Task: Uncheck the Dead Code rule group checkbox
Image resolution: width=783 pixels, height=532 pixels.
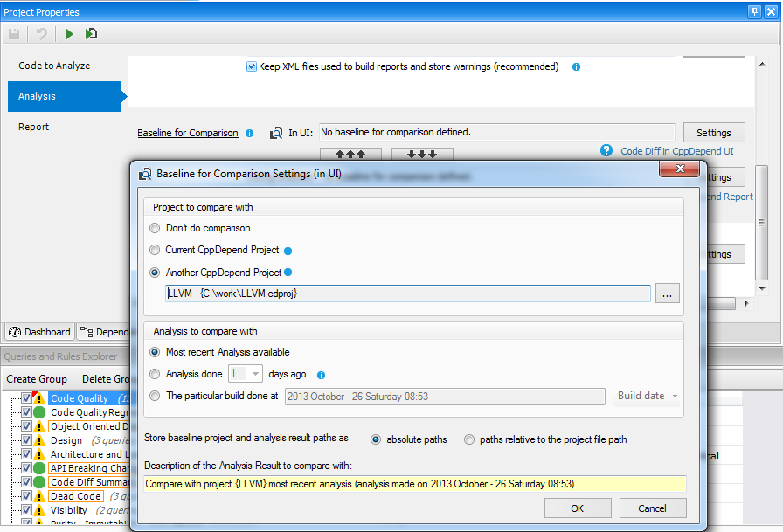Action: pyautogui.click(x=26, y=496)
